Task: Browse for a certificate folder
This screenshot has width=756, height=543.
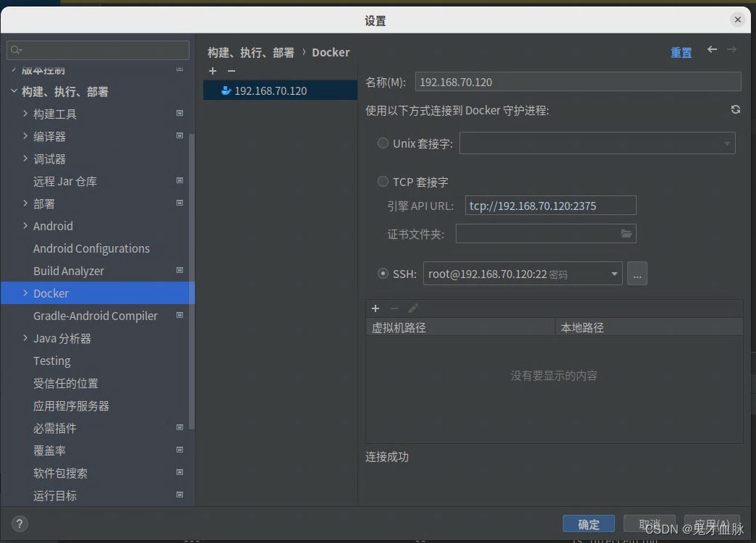Action: (x=627, y=233)
